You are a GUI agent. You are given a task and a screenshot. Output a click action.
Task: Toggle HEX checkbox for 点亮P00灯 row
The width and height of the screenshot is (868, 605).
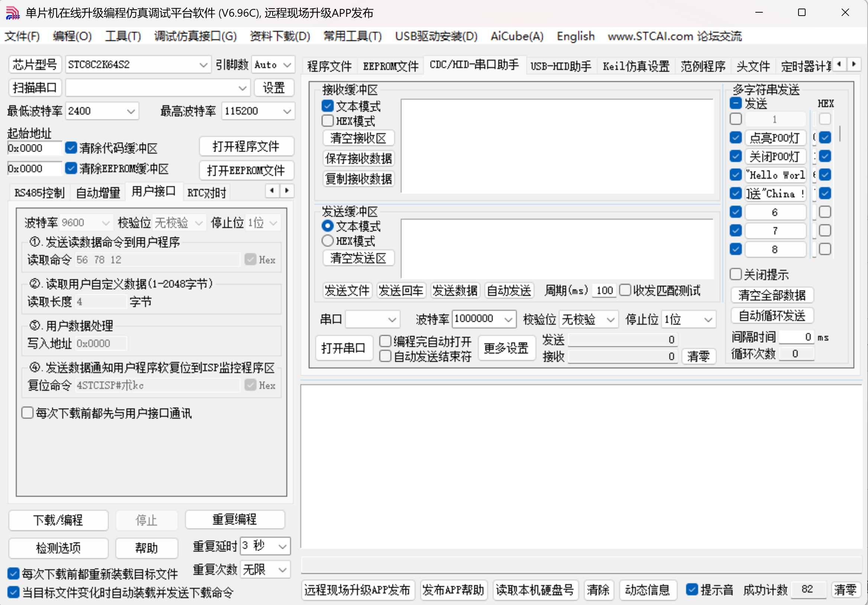pos(825,137)
